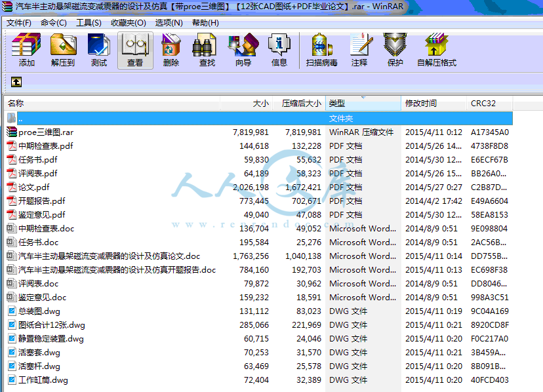Click the size value 7,819,981 in 大小 column
This screenshot has height=392, width=543.
[x=251, y=132]
